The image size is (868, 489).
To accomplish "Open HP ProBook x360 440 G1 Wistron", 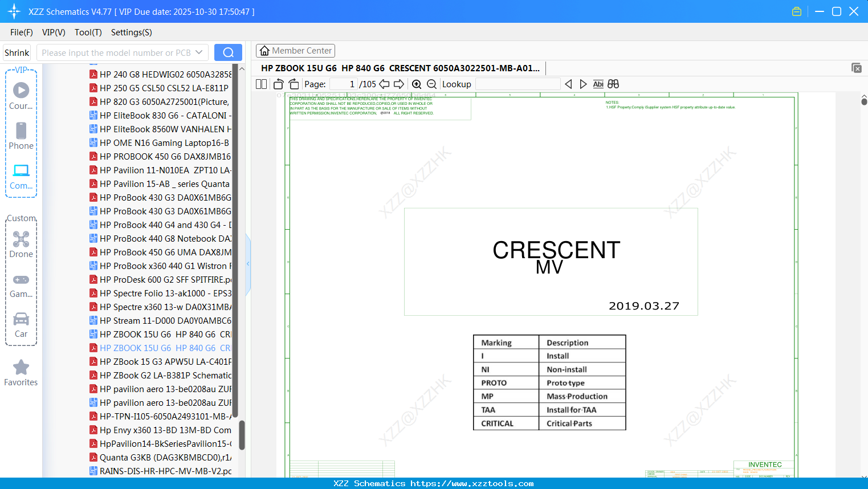I will click(x=161, y=266).
